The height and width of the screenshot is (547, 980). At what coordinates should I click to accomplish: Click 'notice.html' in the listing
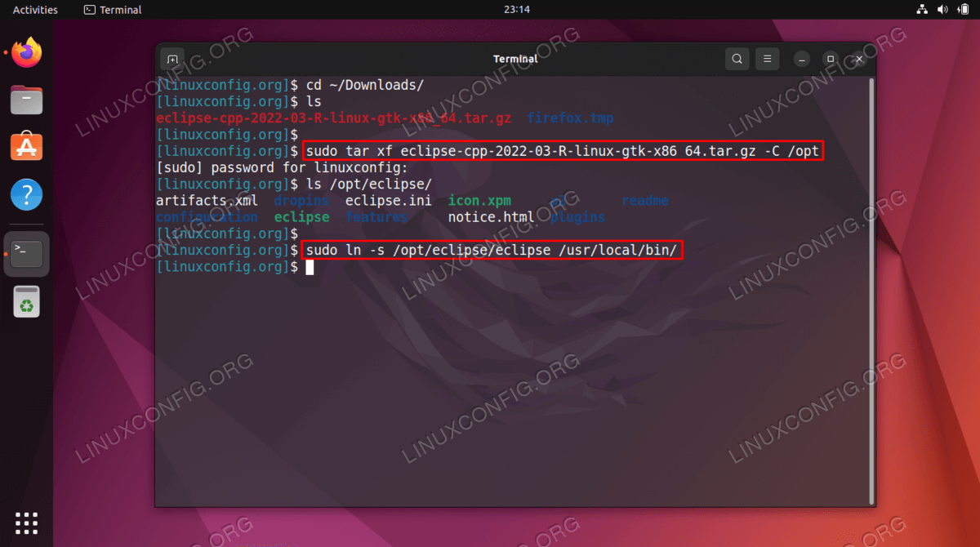point(491,217)
